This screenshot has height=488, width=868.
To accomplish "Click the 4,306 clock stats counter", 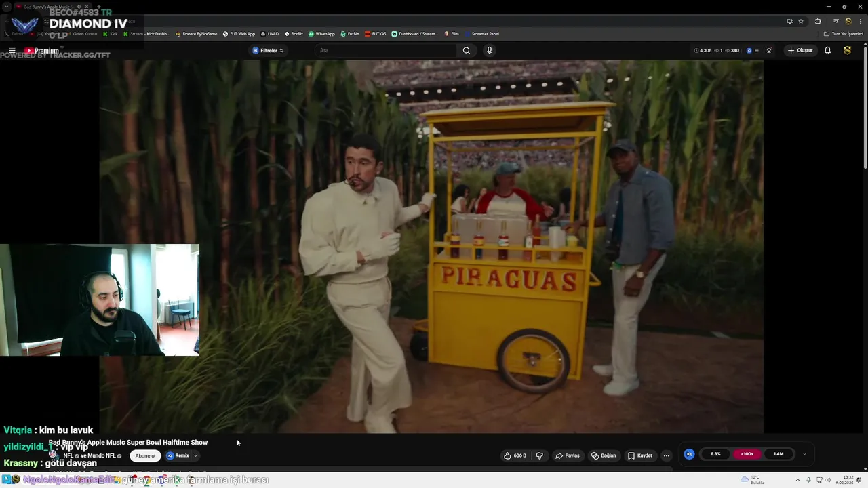I will tap(703, 50).
